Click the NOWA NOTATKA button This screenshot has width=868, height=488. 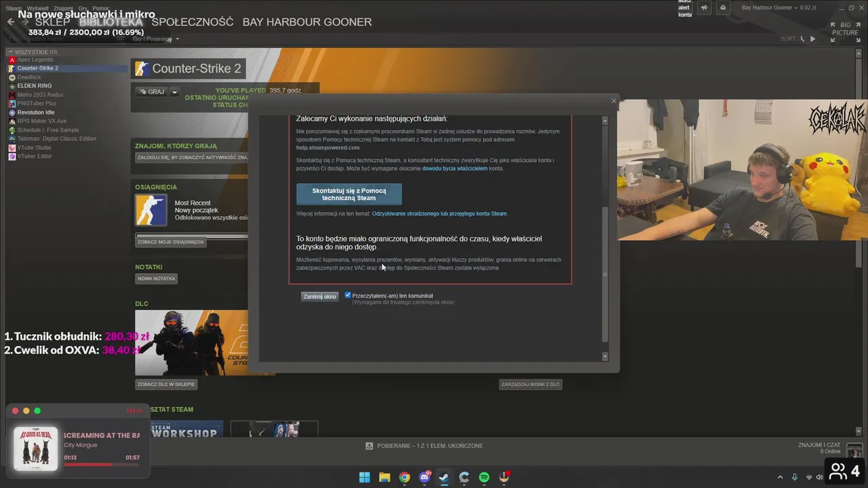click(x=157, y=279)
